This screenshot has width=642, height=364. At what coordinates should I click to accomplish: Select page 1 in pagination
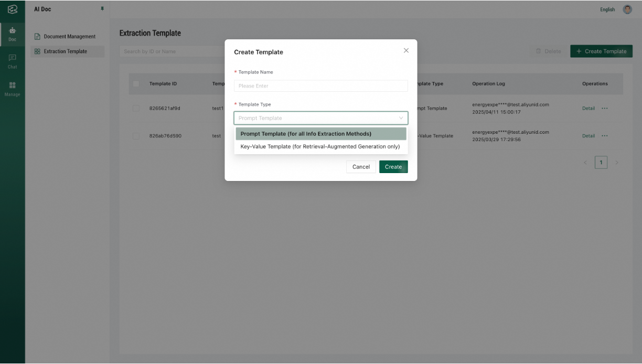click(601, 163)
